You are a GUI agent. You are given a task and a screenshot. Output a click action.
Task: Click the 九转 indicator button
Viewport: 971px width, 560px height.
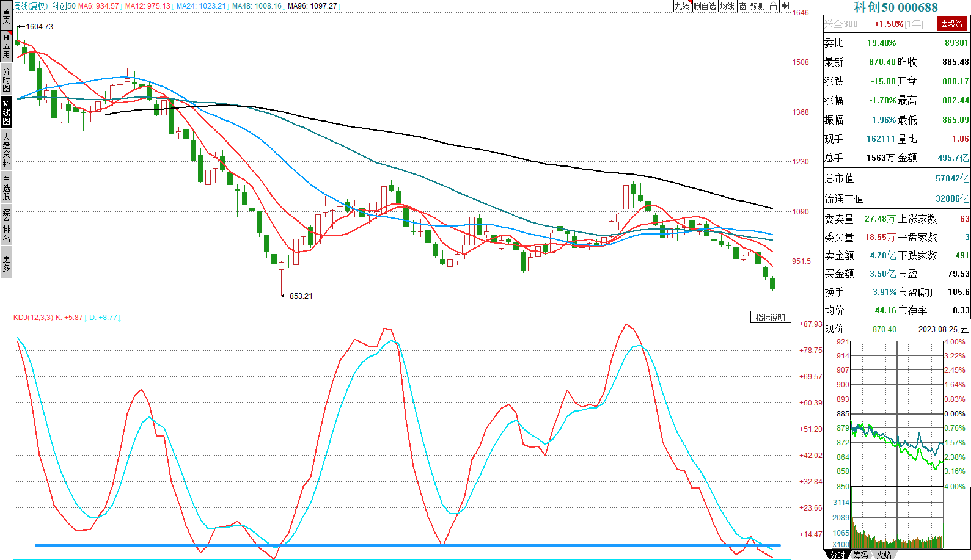682,6
